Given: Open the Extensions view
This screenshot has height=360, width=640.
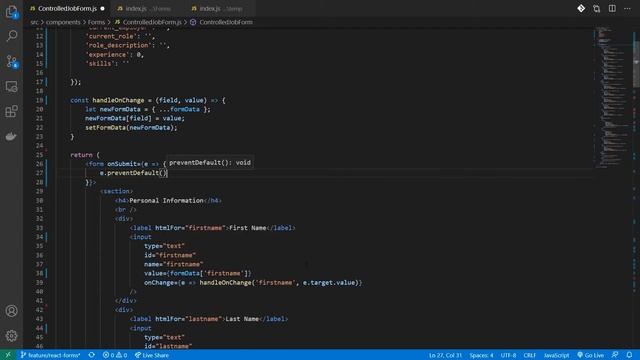Looking at the screenshot, I should pyautogui.click(x=11, y=111).
